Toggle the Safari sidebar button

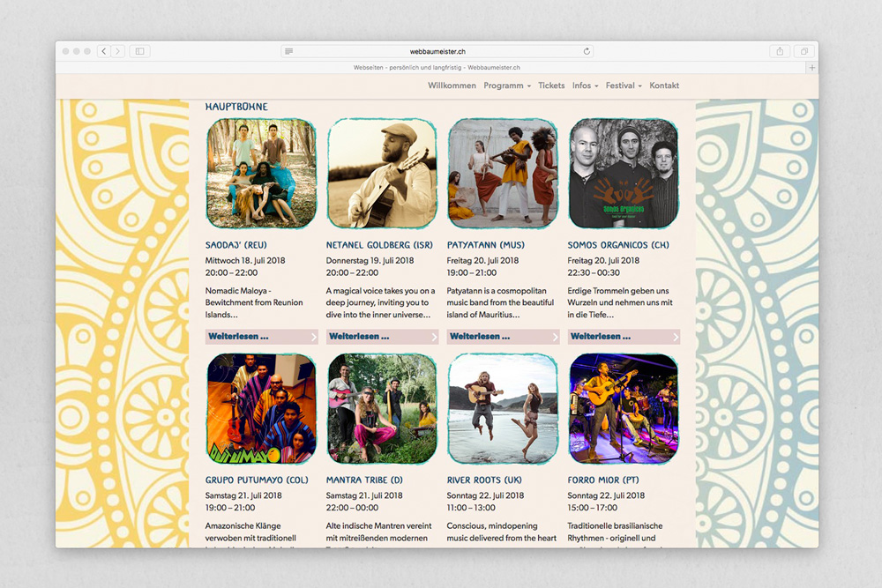click(x=139, y=52)
